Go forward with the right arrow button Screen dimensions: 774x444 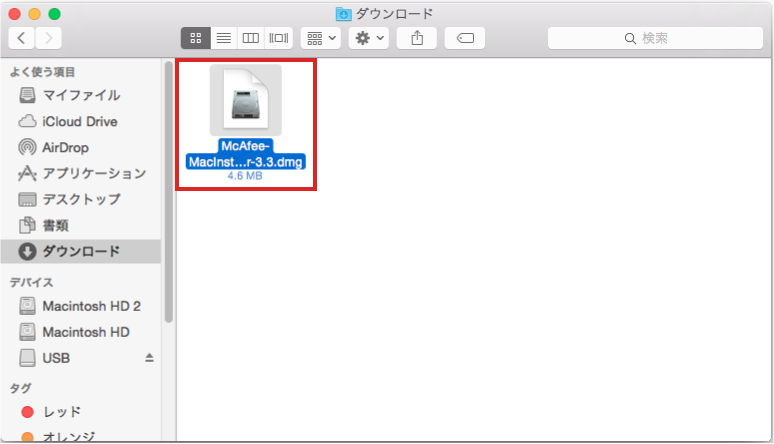(x=48, y=38)
